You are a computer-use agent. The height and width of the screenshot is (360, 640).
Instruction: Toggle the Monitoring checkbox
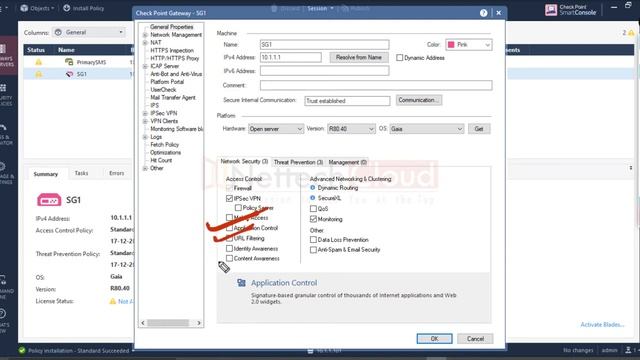pyautogui.click(x=313, y=219)
